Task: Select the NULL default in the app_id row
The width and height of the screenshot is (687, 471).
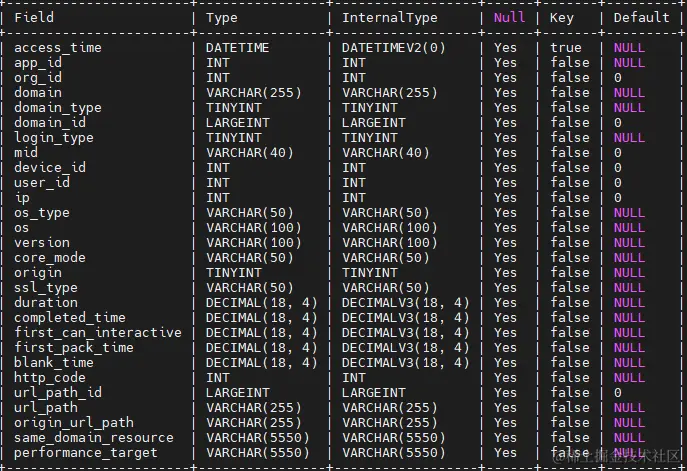Action: (x=629, y=63)
